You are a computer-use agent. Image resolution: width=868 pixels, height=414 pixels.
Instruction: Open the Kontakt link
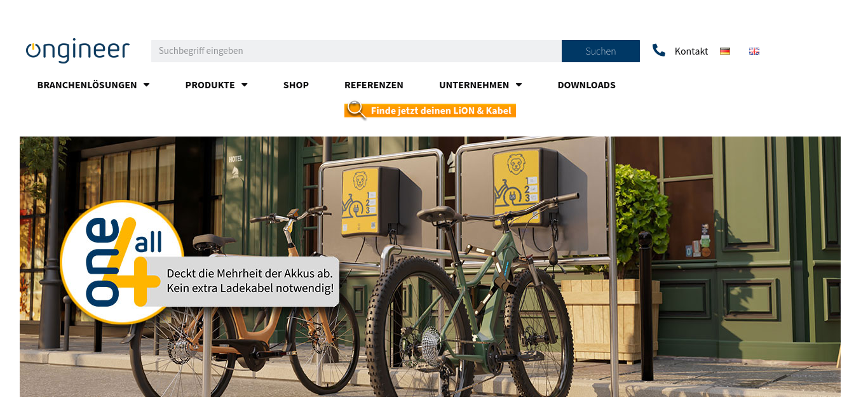691,51
